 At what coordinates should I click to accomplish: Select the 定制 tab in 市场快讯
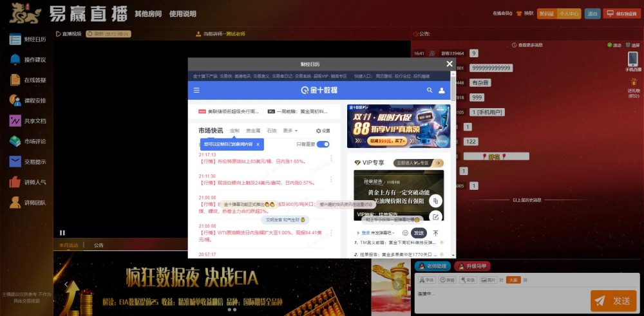234,131
